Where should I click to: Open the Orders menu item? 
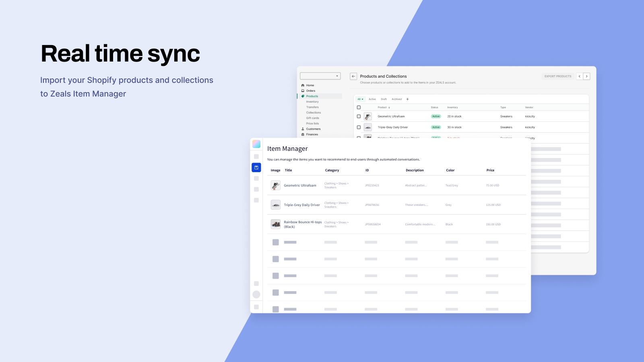pyautogui.click(x=311, y=90)
